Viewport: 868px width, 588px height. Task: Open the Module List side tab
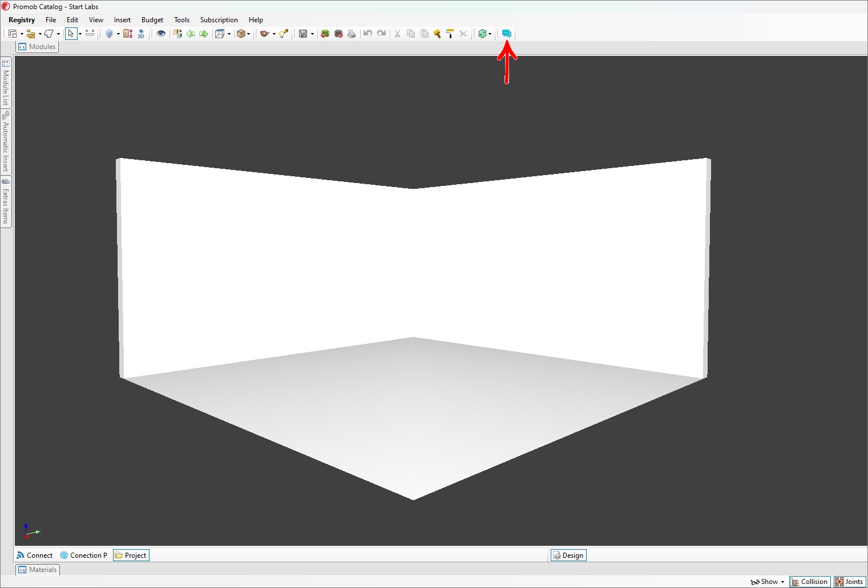click(6, 83)
